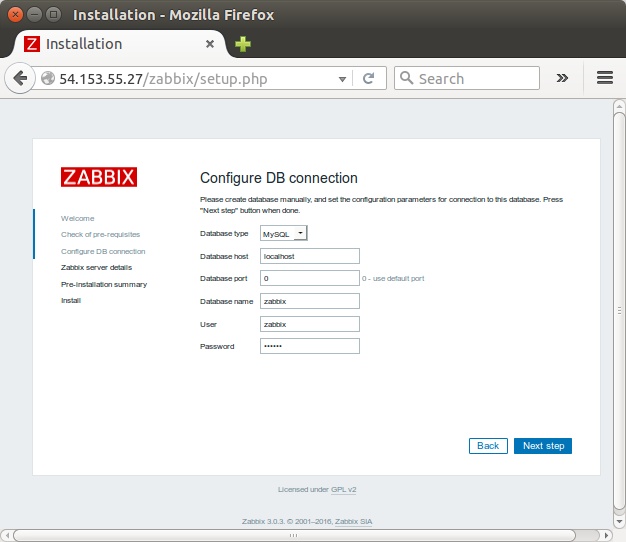The height and width of the screenshot is (542, 626).
Task: Open the Zabbix SIA link
Action: coord(353,522)
